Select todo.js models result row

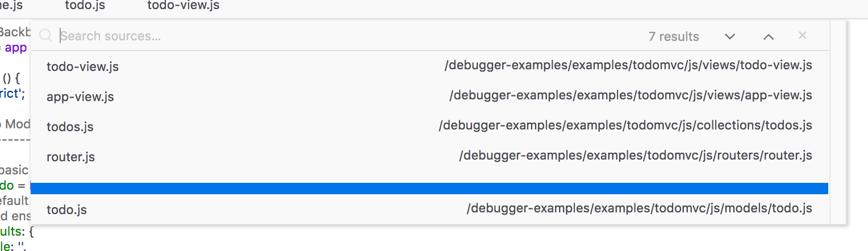[66, 210]
